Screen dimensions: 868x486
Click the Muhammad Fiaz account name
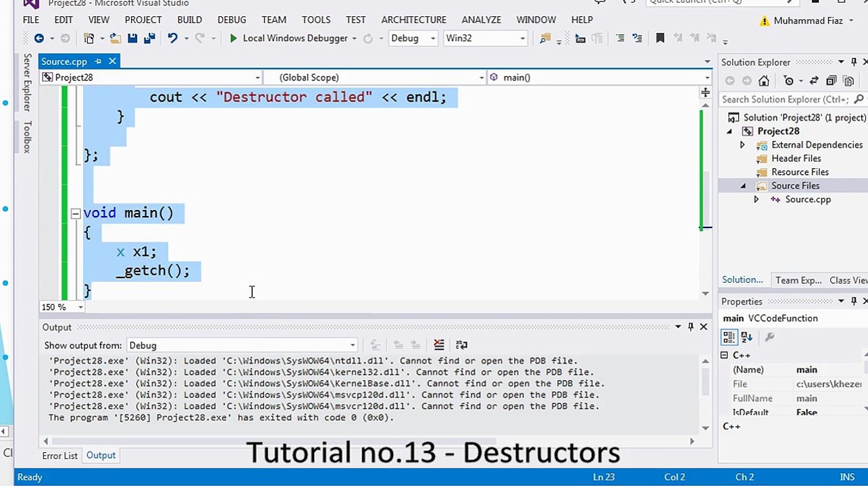[808, 21]
